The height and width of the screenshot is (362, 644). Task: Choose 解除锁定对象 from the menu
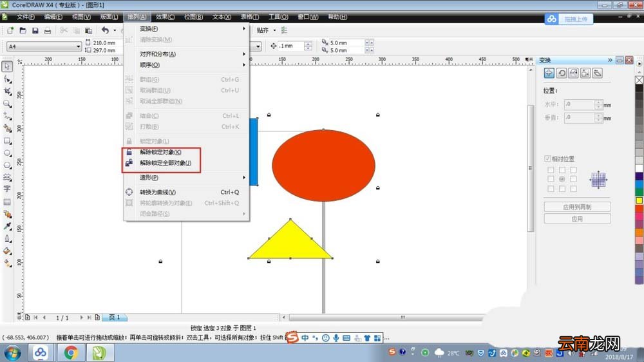(187, 152)
